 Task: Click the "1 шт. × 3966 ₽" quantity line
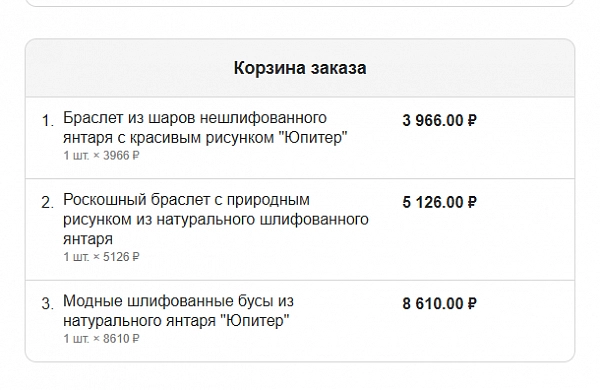click(x=101, y=156)
